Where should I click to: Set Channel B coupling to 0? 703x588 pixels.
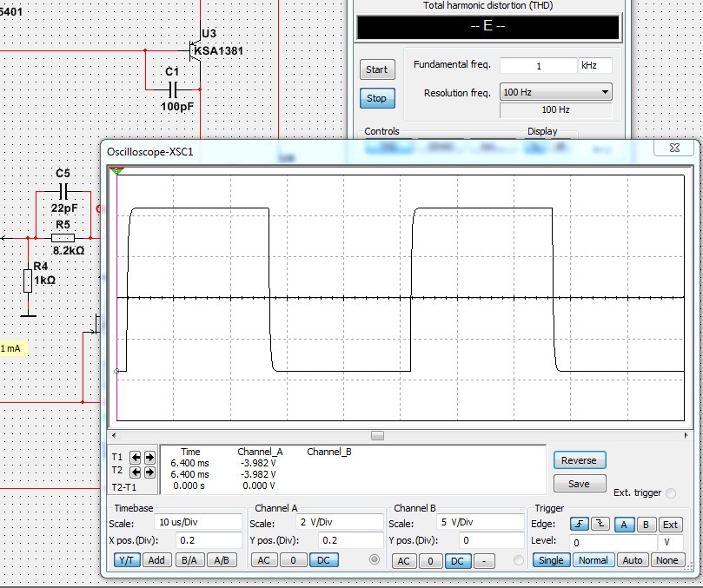click(430, 561)
